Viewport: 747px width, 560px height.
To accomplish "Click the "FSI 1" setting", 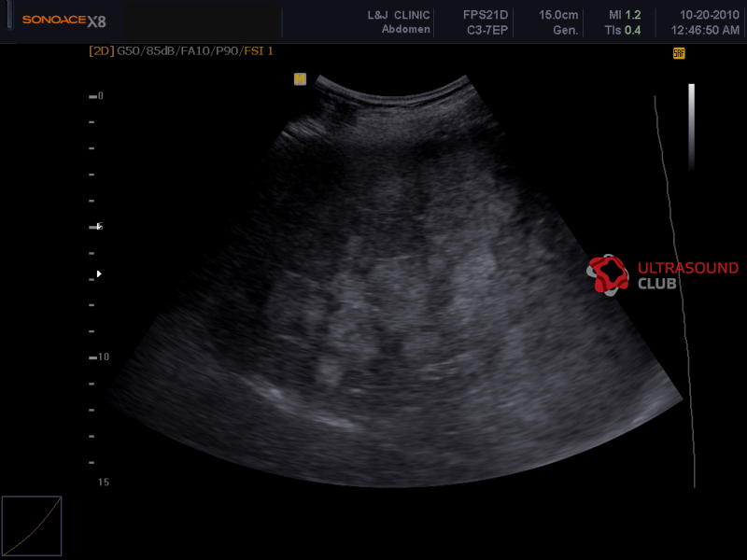I will pos(259,51).
